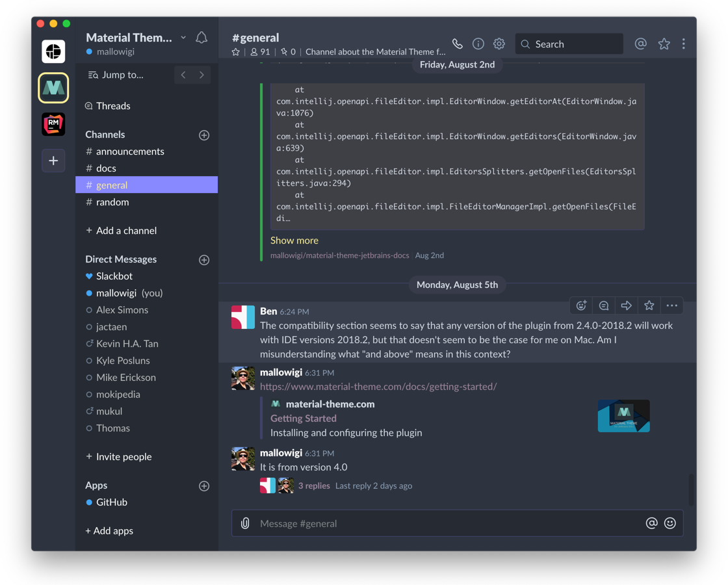Attach a file with paperclip icon
The height and width of the screenshot is (585, 728).
(x=245, y=523)
